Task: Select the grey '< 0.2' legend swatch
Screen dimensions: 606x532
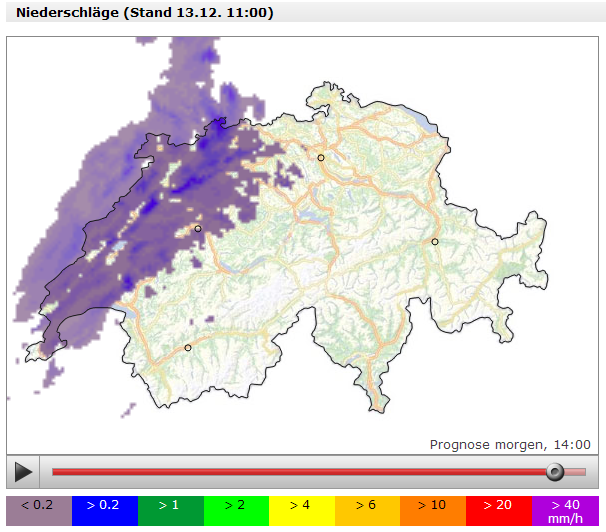Action: [x=39, y=511]
